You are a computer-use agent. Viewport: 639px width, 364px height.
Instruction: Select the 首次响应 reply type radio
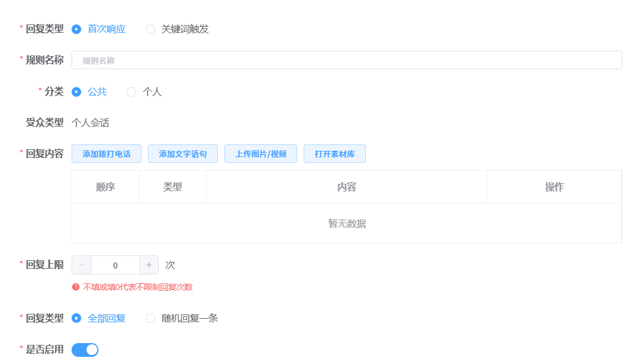76,29
